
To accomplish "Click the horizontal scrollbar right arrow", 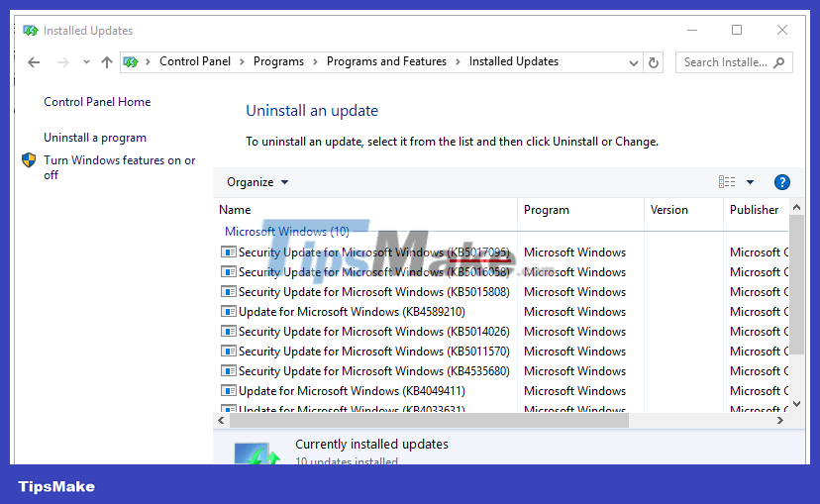I will pyautogui.click(x=779, y=421).
